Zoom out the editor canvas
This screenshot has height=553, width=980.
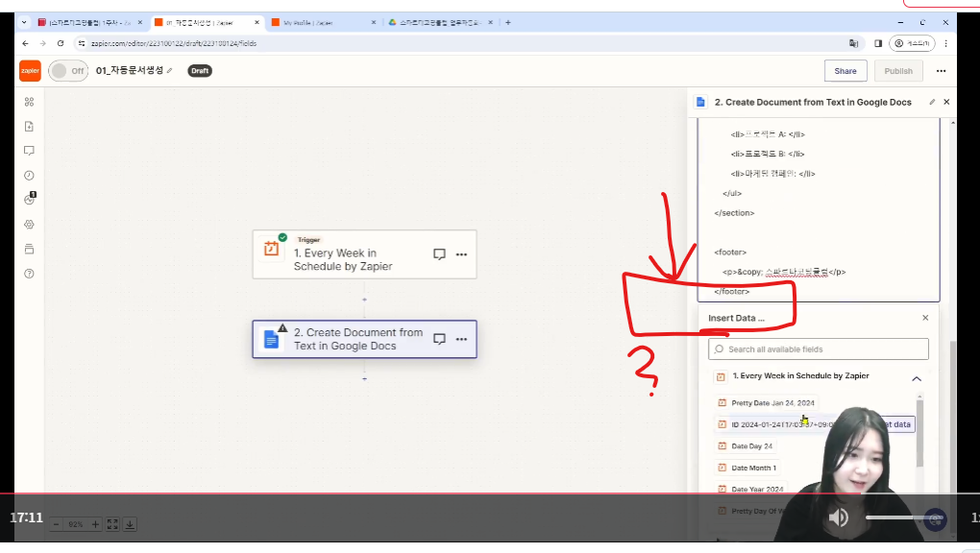pos(56,524)
